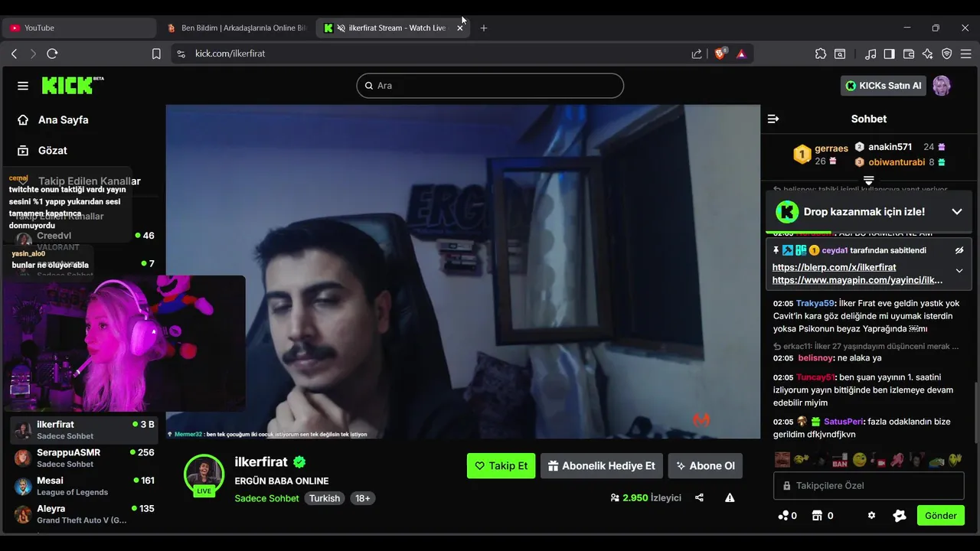Toggle the browser sidebar panel icon
This screenshot has height=551, width=980.
pos(890,54)
